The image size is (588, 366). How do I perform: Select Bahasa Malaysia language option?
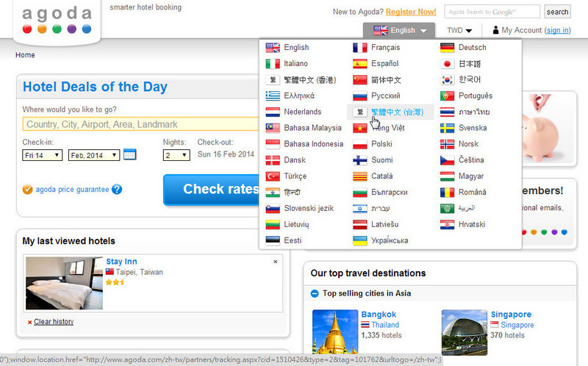pyautogui.click(x=313, y=128)
